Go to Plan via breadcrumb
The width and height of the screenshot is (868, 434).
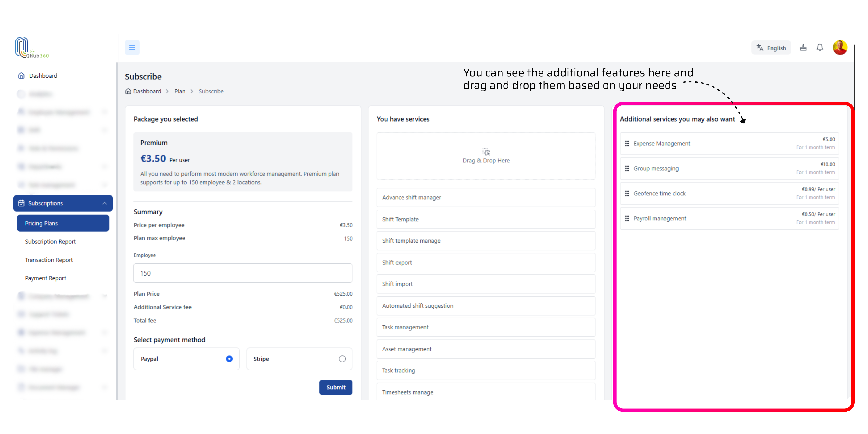180,91
